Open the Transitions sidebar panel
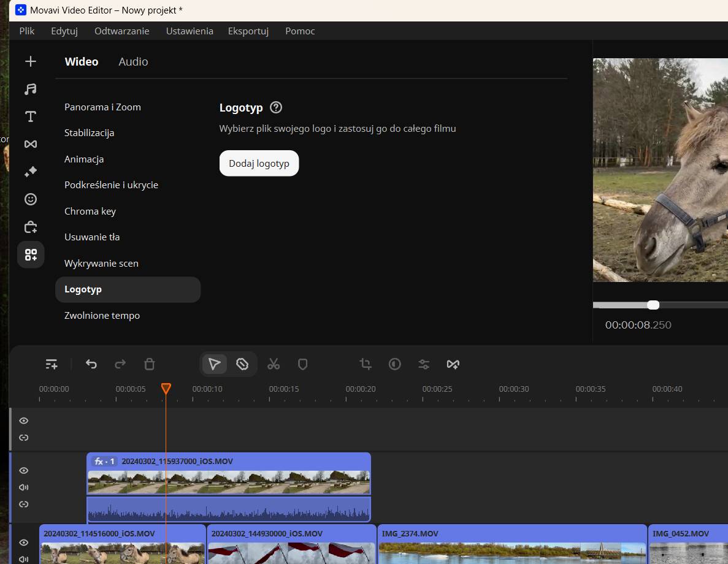This screenshot has width=728, height=564. click(31, 143)
